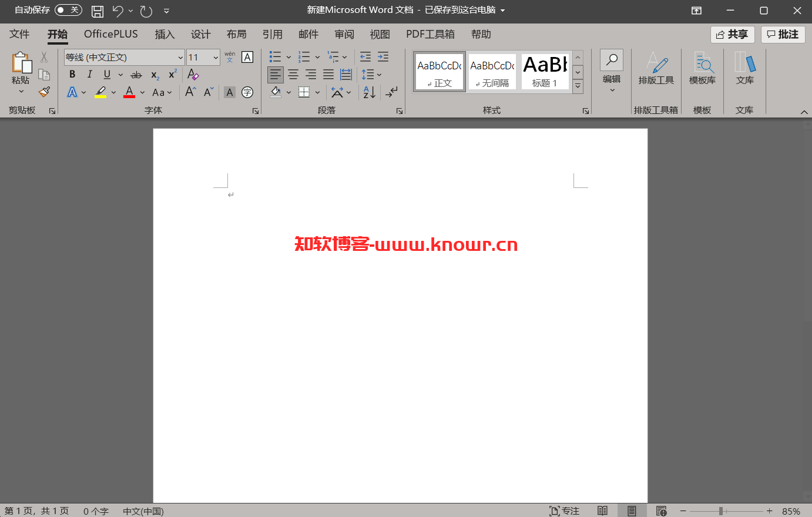Click the zoom slider handle
This screenshot has height=517, width=812.
pos(721,511)
